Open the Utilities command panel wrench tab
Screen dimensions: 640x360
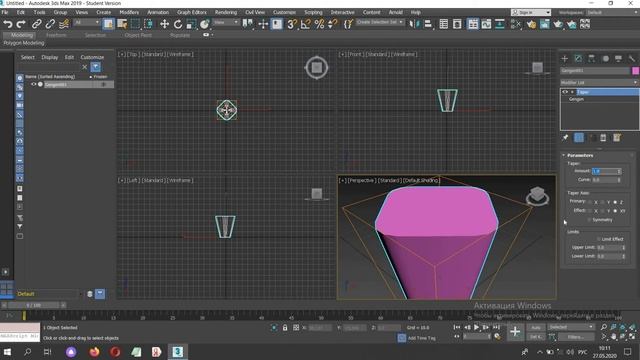631,59
